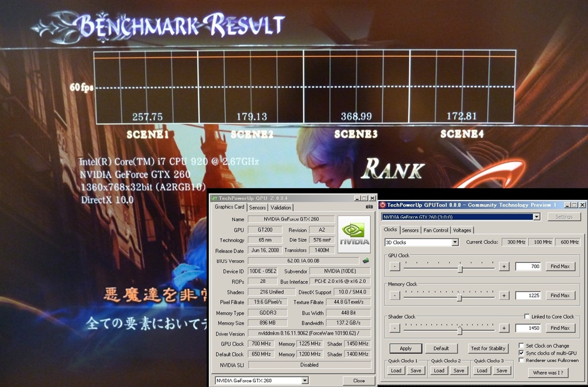Click the 300 MHz current clock readout

pyautogui.click(x=514, y=242)
